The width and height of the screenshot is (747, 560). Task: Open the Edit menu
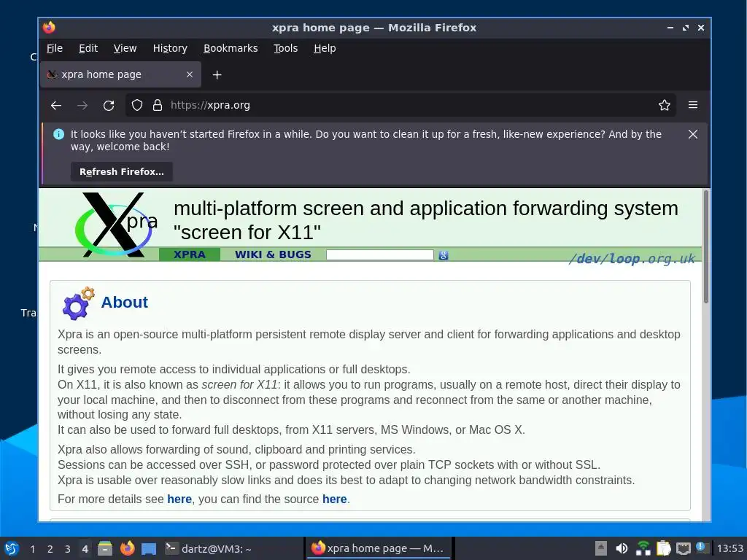88,48
